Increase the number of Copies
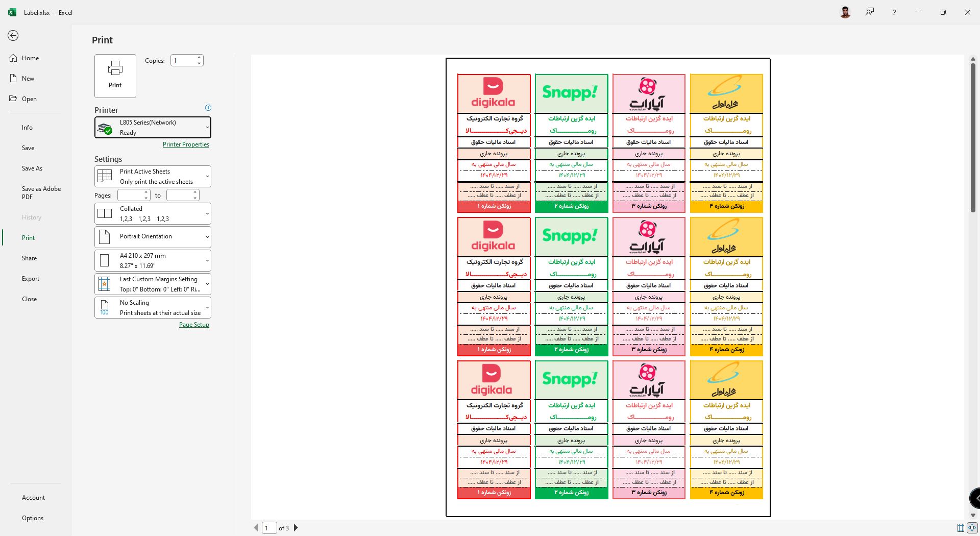 pos(199,58)
